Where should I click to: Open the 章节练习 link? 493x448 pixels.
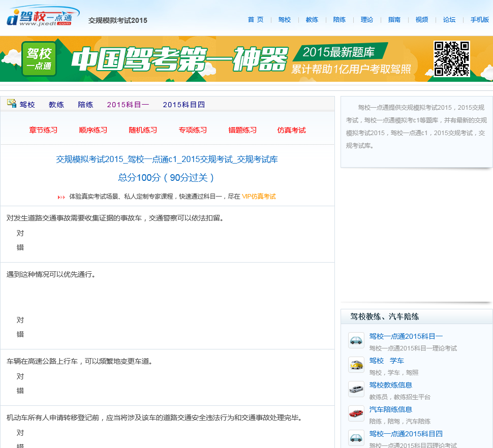tap(43, 130)
